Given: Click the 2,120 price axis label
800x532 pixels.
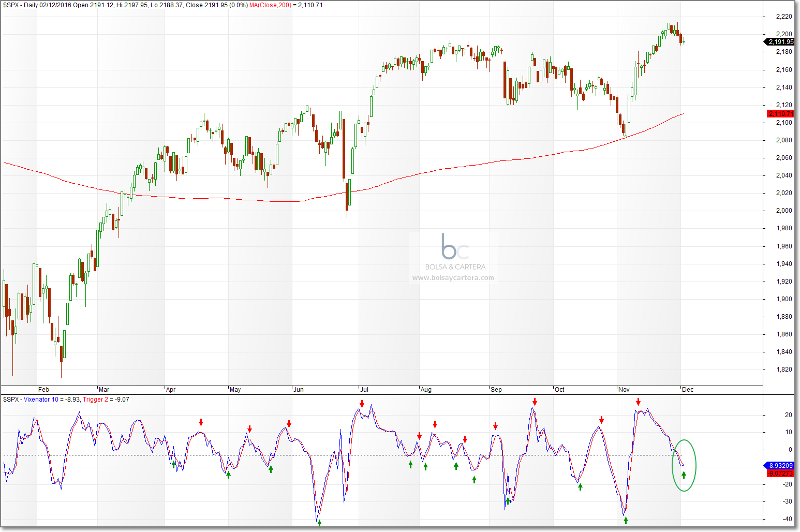Looking at the screenshot, I should 784,105.
